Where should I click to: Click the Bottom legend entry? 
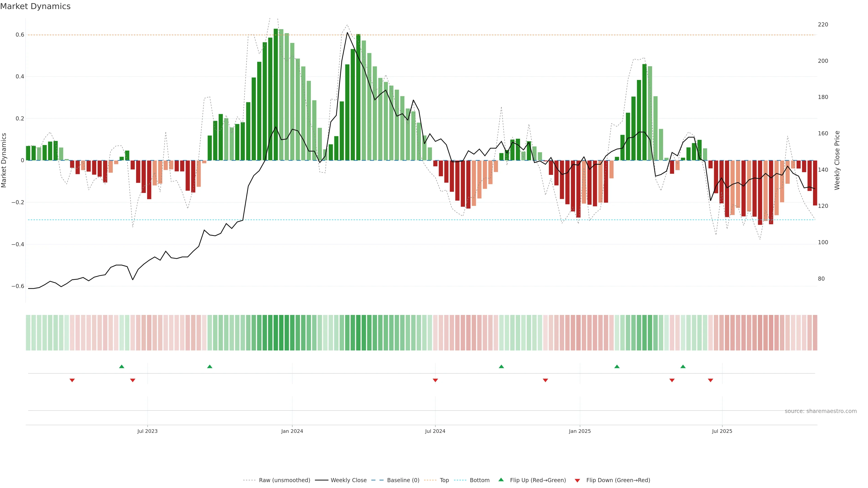coord(479,480)
